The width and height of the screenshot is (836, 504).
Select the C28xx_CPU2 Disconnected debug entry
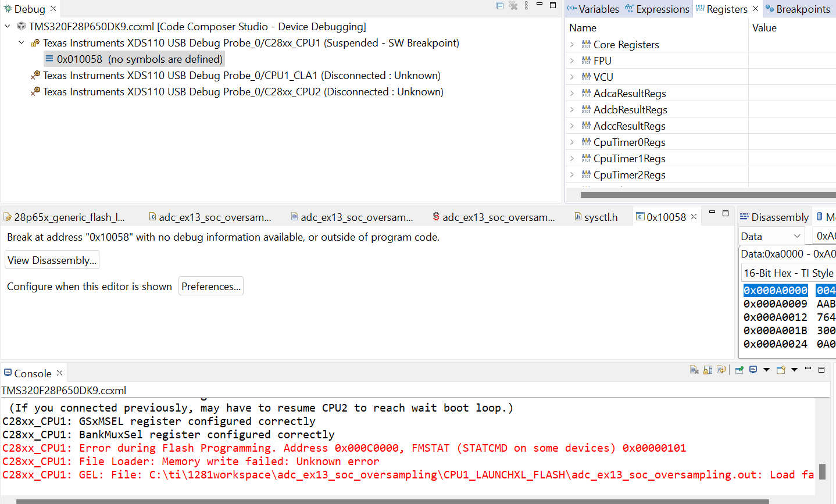click(237, 91)
